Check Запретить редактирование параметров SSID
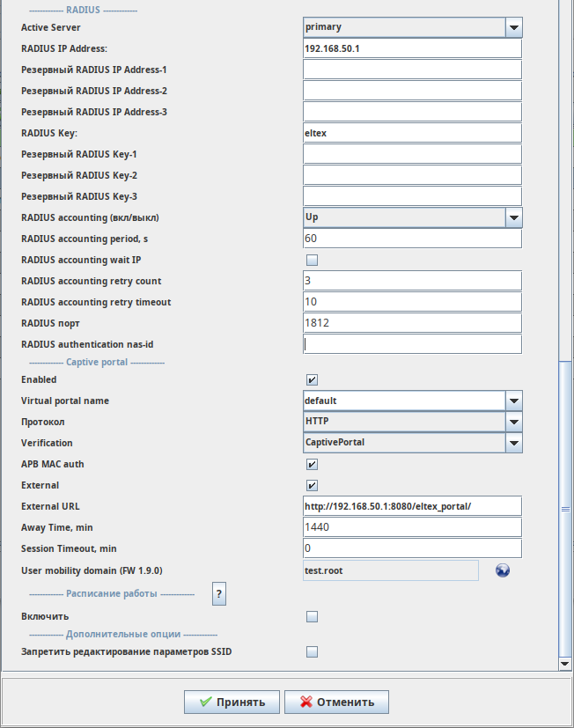Screen dimensions: 574x728 [312, 652]
